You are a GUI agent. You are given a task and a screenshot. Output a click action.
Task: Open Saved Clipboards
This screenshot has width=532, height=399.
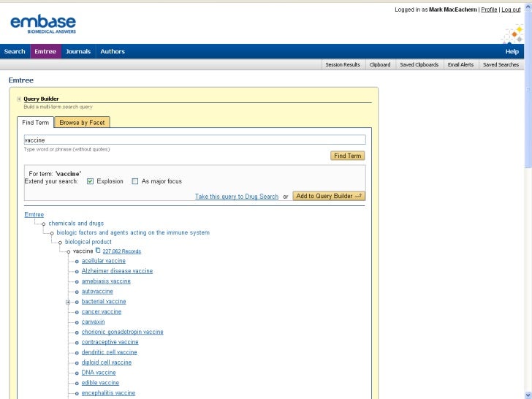point(419,64)
